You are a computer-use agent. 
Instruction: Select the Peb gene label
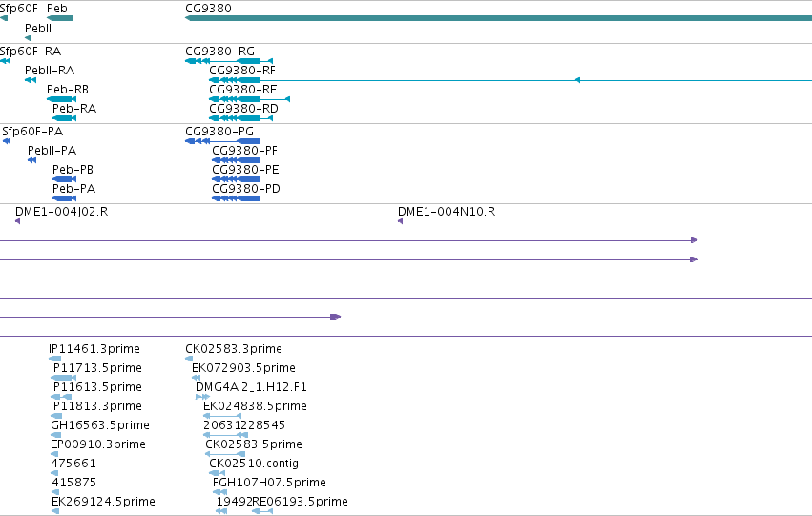(57, 9)
